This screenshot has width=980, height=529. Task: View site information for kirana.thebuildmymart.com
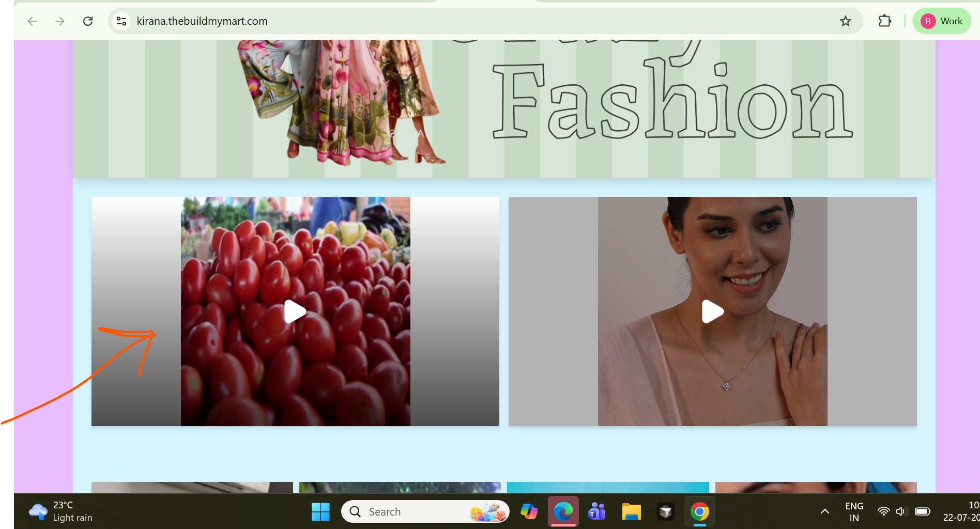click(121, 21)
